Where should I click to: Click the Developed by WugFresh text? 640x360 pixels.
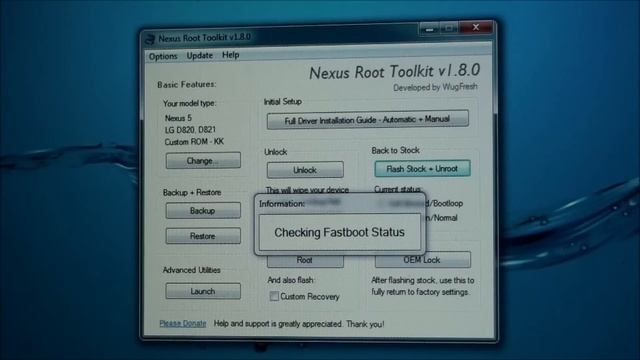click(435, 87)
